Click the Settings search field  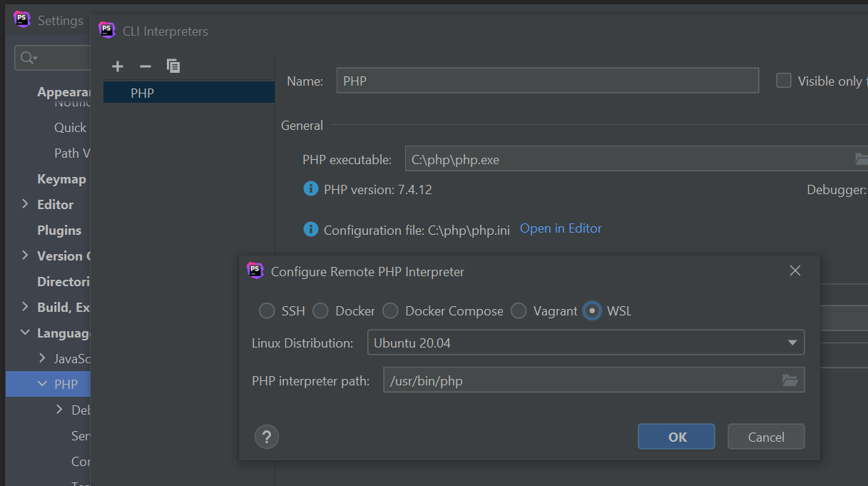click(51, 58)
